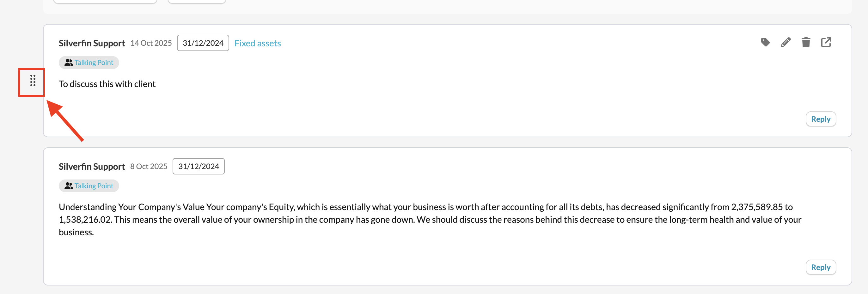
Task: Click the Talking Point label on the 14 Oct note
Action: (x=94, y=62)
